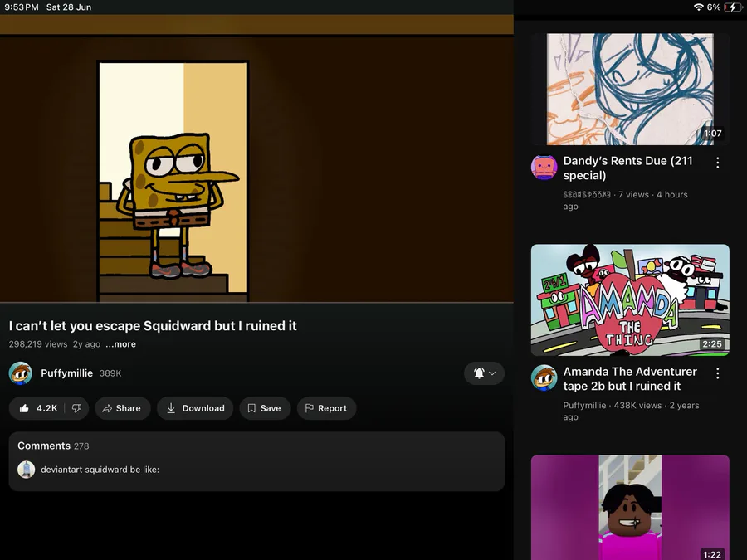The height and width of the screenshot is (560, 747).
Task: Like the video with thumbs up
Action: (x=37, y=408)
